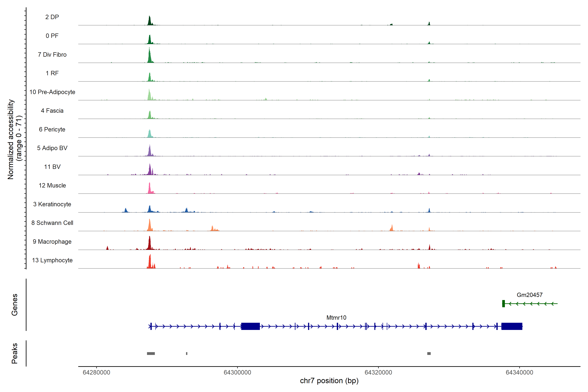
Task: Click the rightmost gray peak marker
Action: [429, 353]
